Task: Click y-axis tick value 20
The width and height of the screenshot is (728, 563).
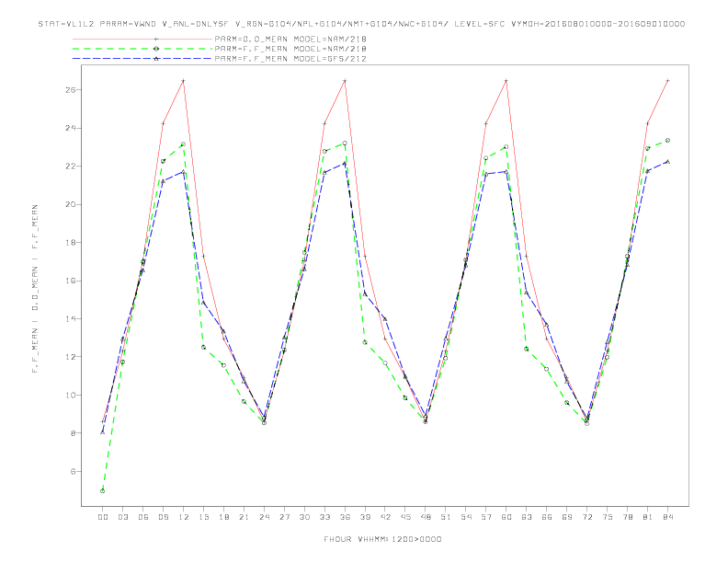Action: pos(71,204)
